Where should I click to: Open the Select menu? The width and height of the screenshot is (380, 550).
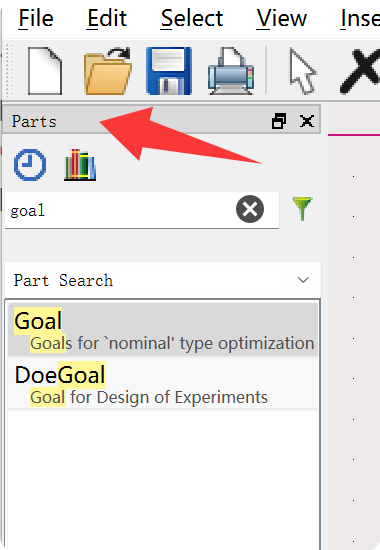coord(192,18)
